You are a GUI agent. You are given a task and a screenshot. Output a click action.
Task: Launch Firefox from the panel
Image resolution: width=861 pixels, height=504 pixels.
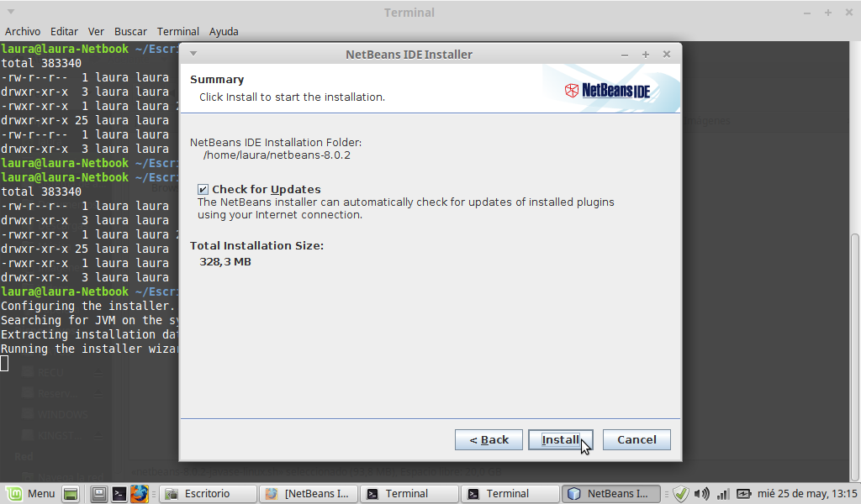tap(139, 494)
